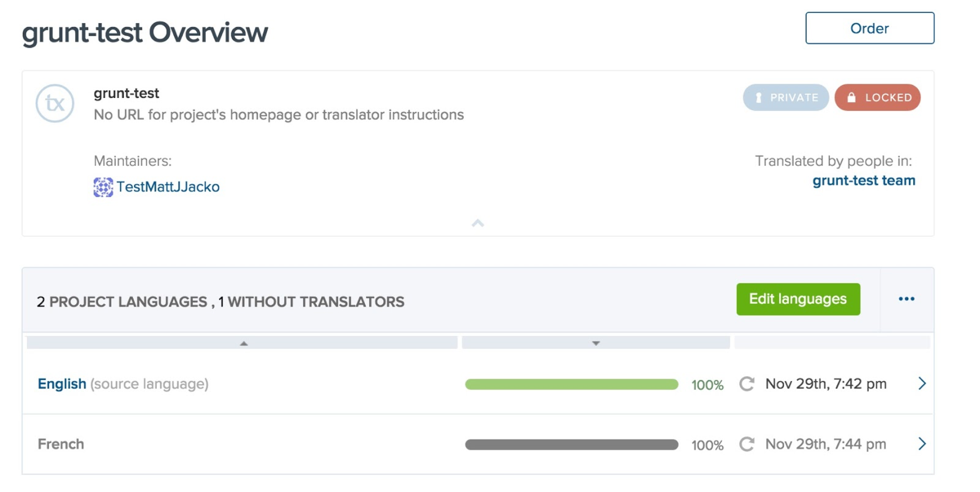This screenshot has width=980, height=492.
Task: Open French details with right chevron
Action: point(922,444)
